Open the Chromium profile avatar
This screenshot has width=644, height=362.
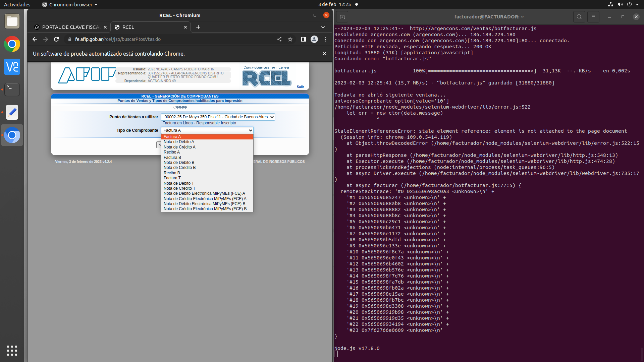click(314, 39)
